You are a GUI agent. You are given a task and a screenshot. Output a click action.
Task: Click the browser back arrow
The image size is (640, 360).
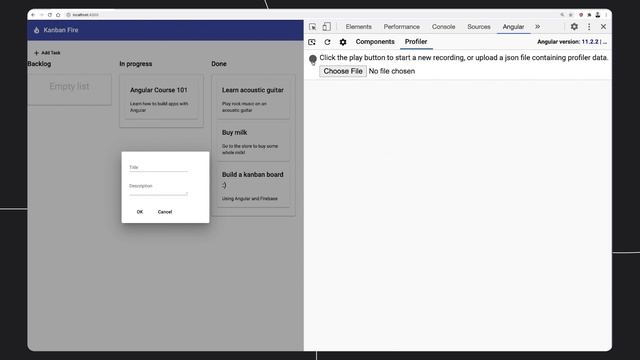pos(33,15)
